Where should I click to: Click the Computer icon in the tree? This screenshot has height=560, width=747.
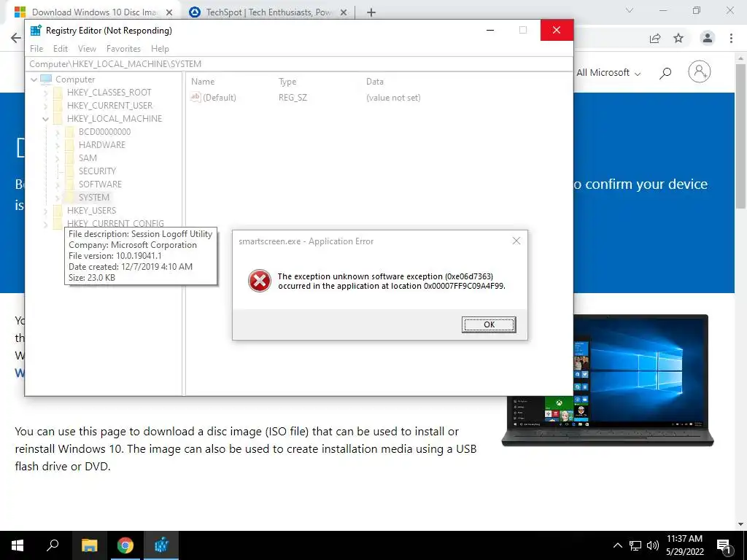(46, 79)
